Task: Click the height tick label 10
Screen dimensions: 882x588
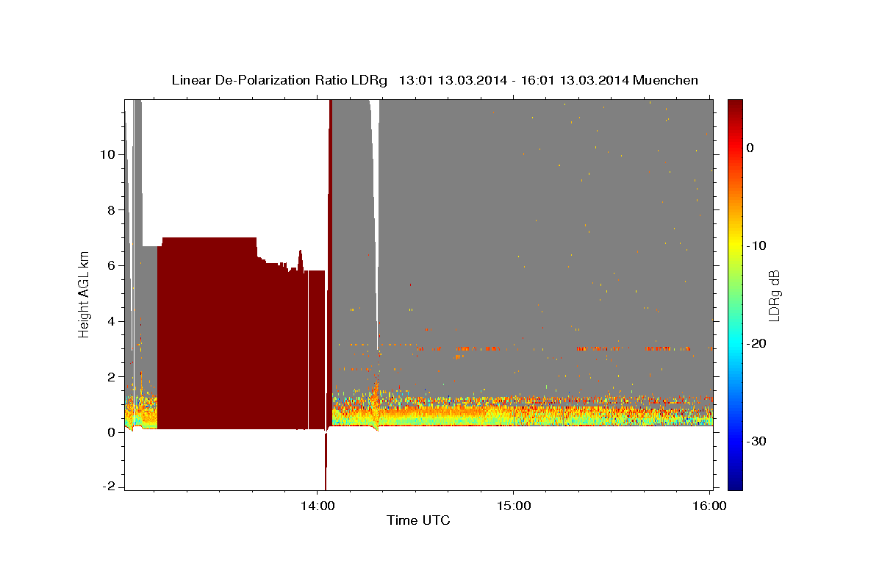Action: (x=108, y=154)
